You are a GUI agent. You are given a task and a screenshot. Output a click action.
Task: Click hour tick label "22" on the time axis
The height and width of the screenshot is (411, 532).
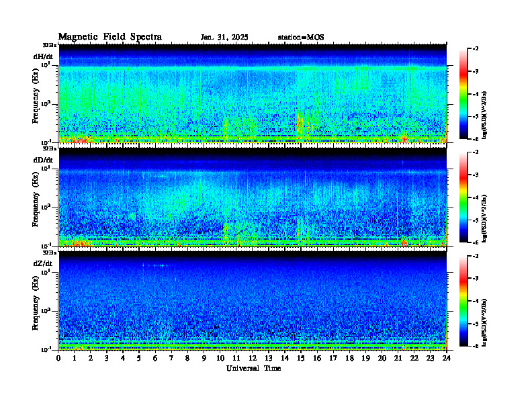coord(414,359)
